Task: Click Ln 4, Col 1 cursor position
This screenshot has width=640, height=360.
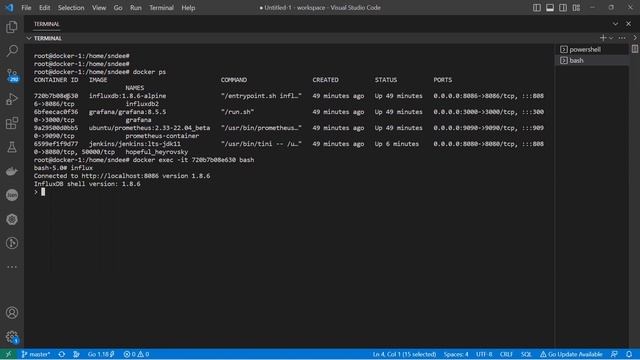Action: [x=404, y=354]
